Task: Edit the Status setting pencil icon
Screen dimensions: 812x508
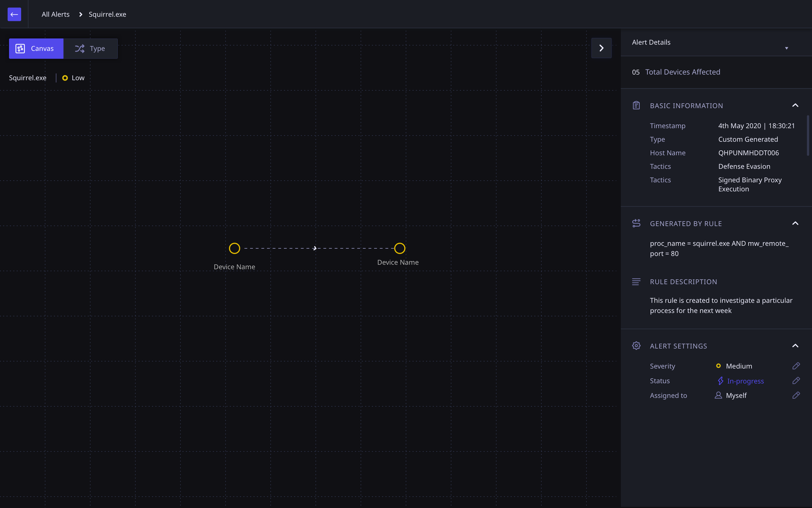Action: (796, 381)
